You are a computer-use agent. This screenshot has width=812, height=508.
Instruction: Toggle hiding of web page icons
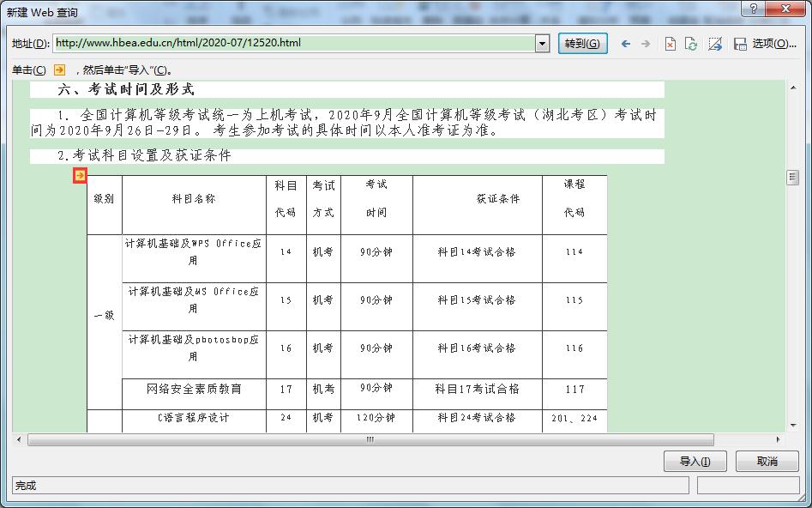716,43
